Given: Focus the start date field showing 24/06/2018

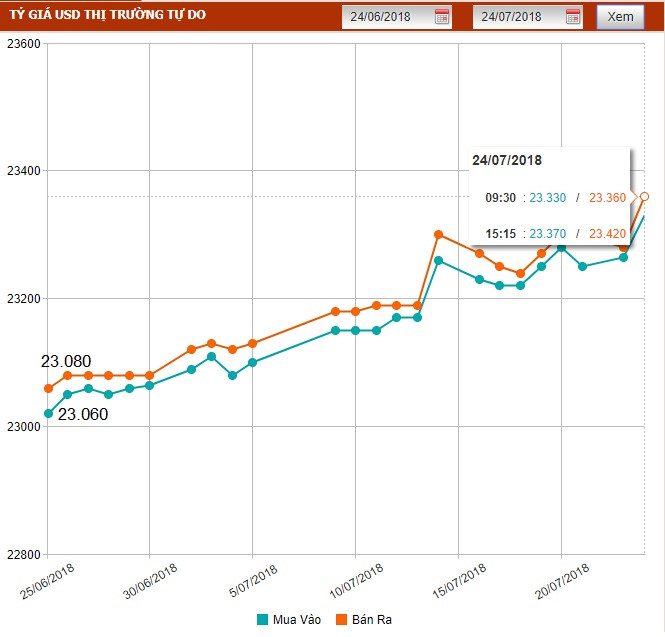Looking at the screenshot, I should [386, 16].
